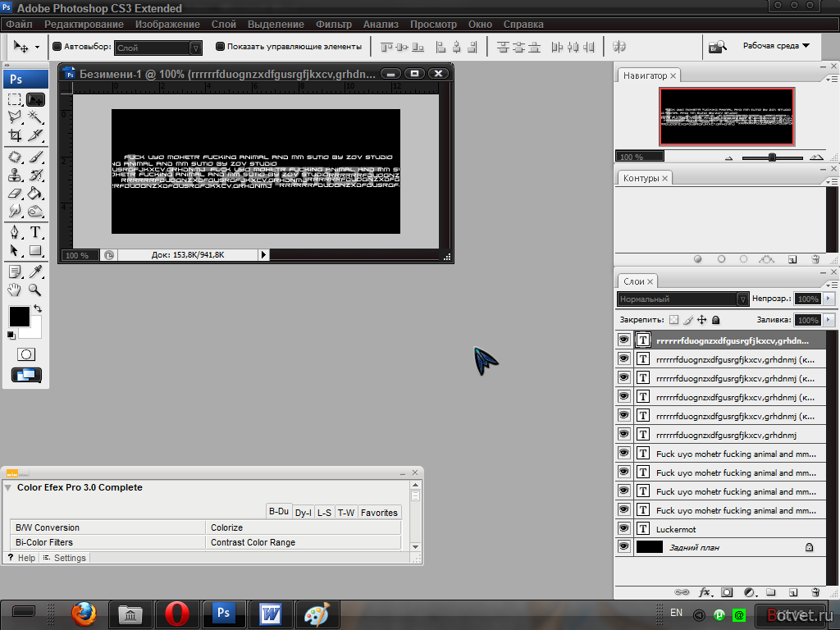Hide the Luckermot layer
The width and height of the screenshot is (840, 630).
[x=624, y=528]
